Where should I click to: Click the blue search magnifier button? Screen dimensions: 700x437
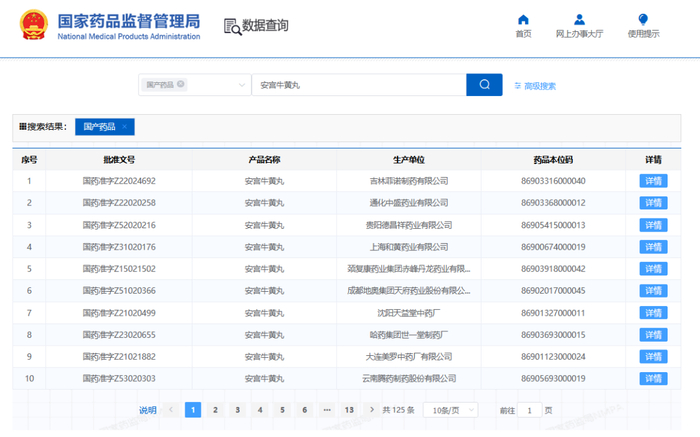click(484, 85)
